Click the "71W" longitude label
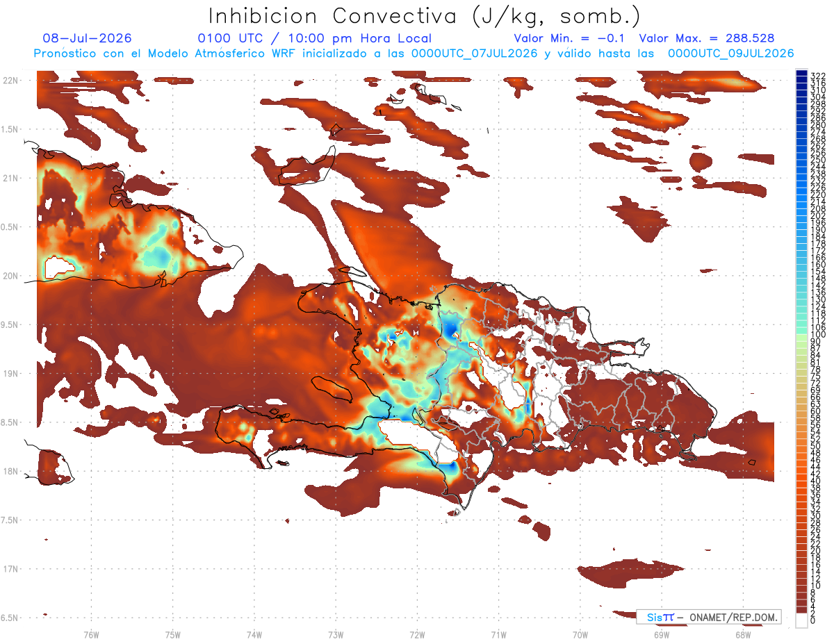The image size is (834, 644). tap(499, 635)
